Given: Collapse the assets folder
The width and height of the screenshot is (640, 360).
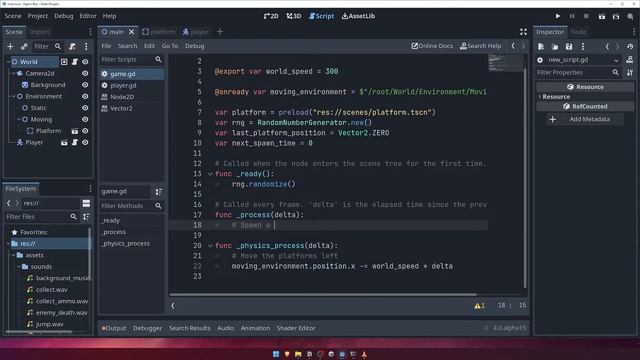Looking at the screenshot, I should click(x=13, y=255).
